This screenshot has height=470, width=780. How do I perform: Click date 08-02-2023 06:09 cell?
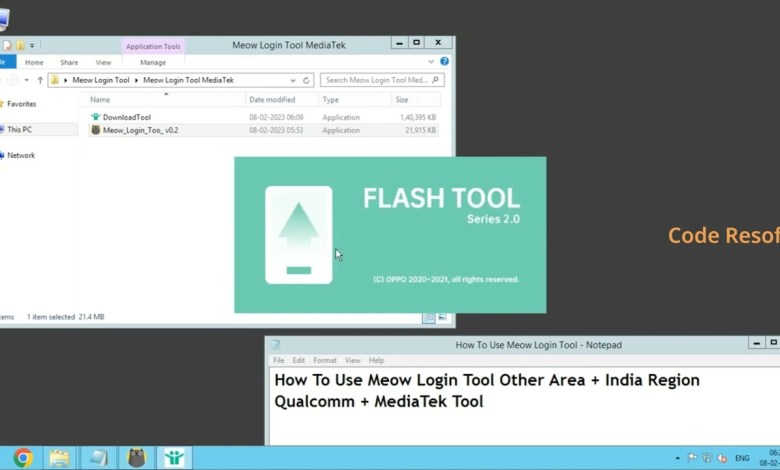276,117
